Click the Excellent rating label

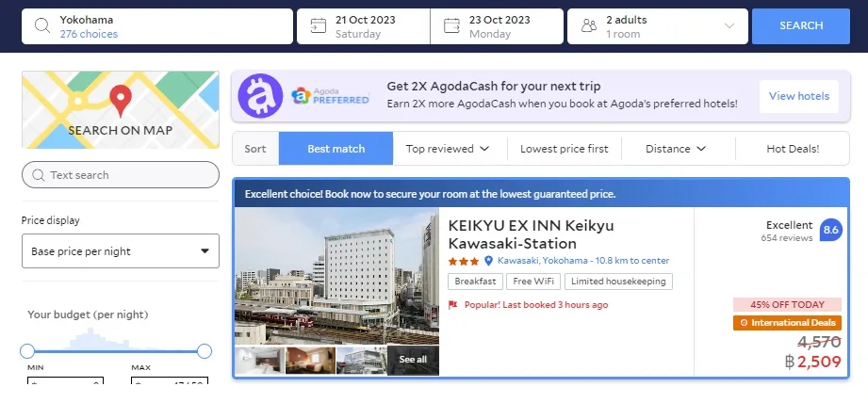(x=789, y=225)
